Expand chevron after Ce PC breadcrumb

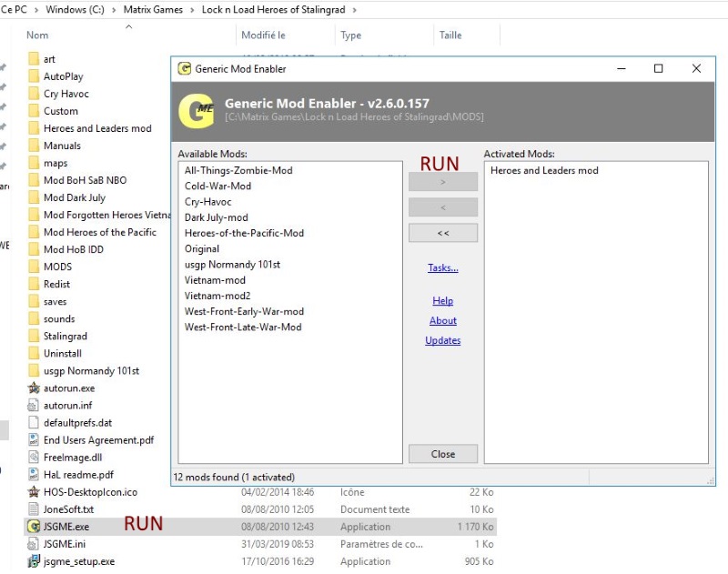[x=36, y=10]
